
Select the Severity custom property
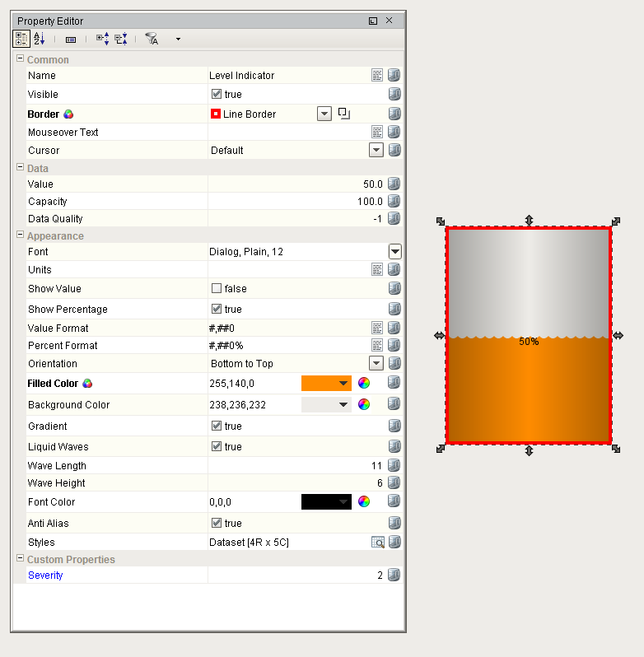coord(45,575)
